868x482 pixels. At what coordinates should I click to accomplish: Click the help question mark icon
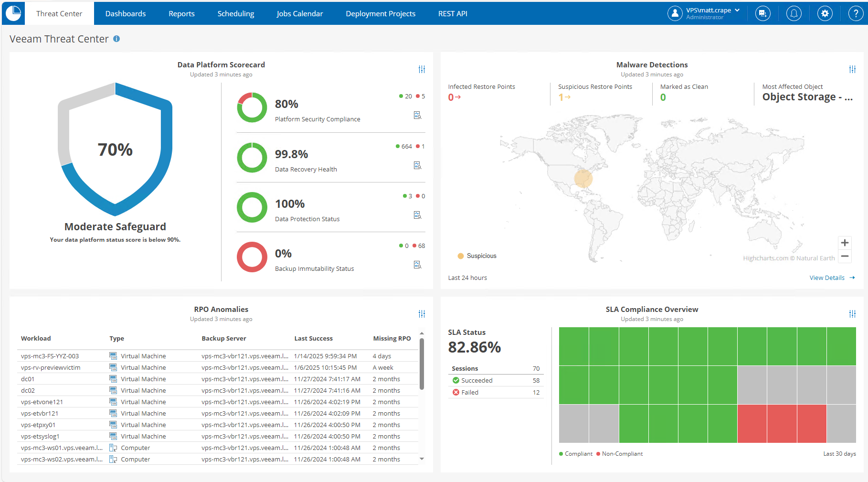click(855, 13)
